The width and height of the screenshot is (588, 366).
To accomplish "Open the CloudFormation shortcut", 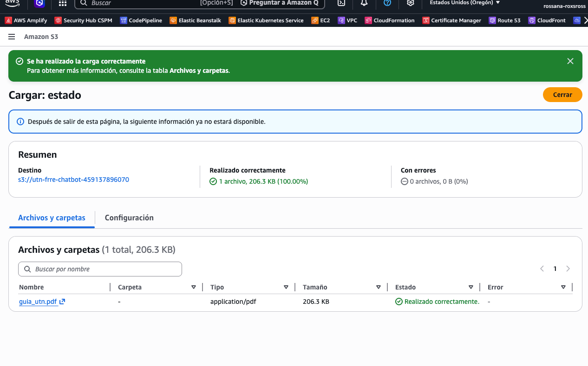I will point(389,20).
